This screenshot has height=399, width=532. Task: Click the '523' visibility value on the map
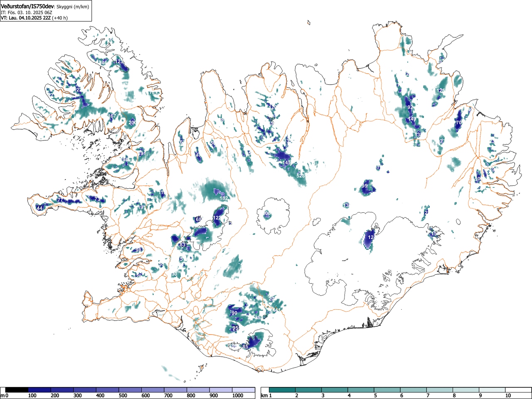300,176
